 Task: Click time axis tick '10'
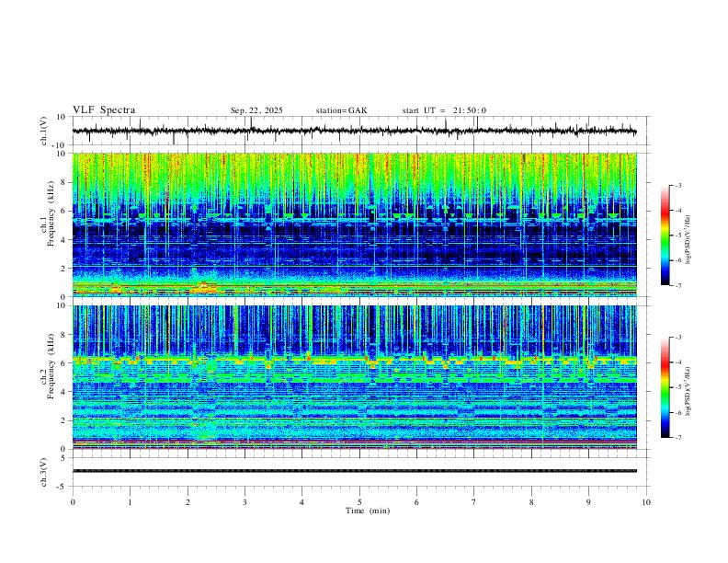[x=646, y=502]
